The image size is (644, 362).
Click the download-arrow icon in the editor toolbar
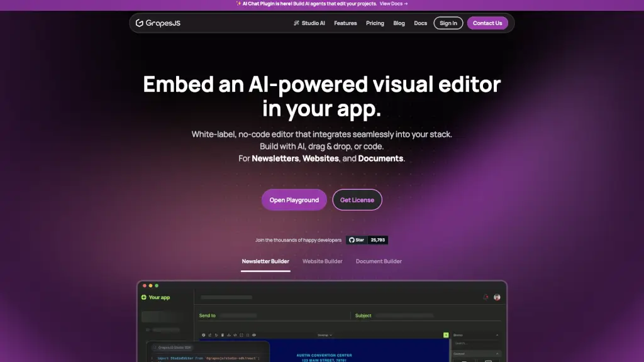229,335
